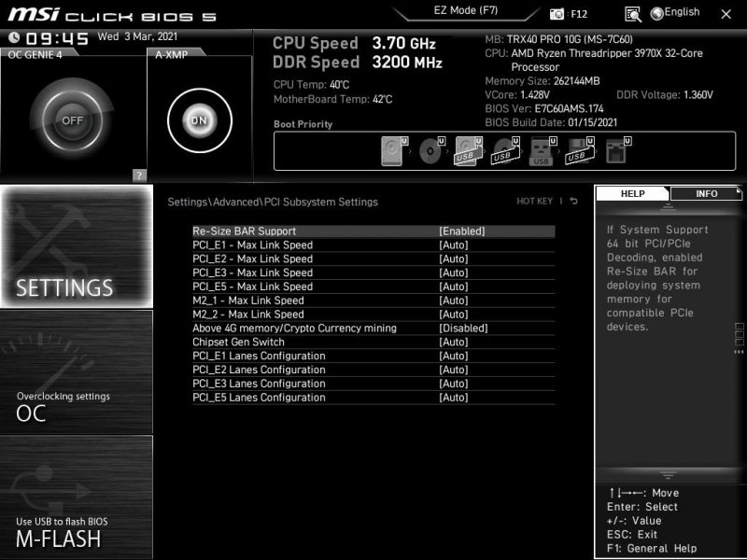The width and height of the screenshot is (747, 560).
Task: Switch to EZ Mode (F7)
Action: tap(464, 10)
